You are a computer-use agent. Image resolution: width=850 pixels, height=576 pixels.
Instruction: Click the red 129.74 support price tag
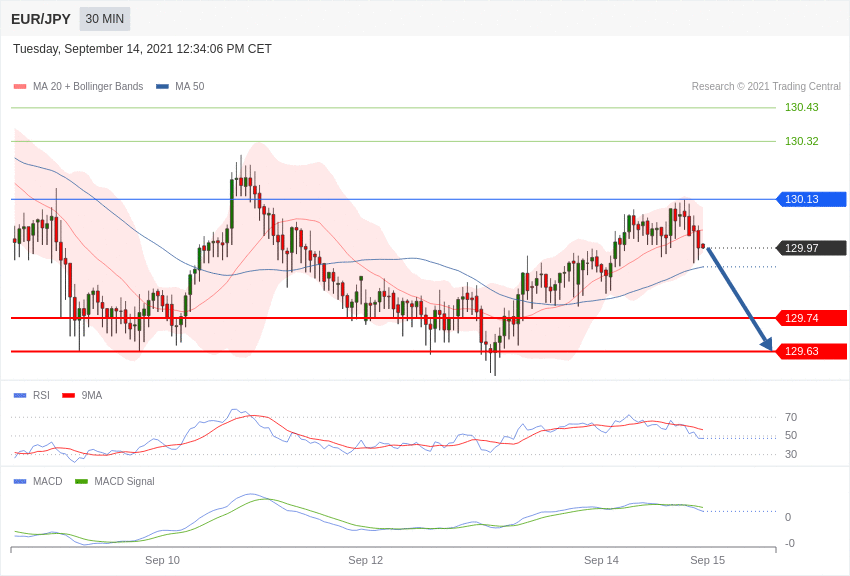pos(812,318)
